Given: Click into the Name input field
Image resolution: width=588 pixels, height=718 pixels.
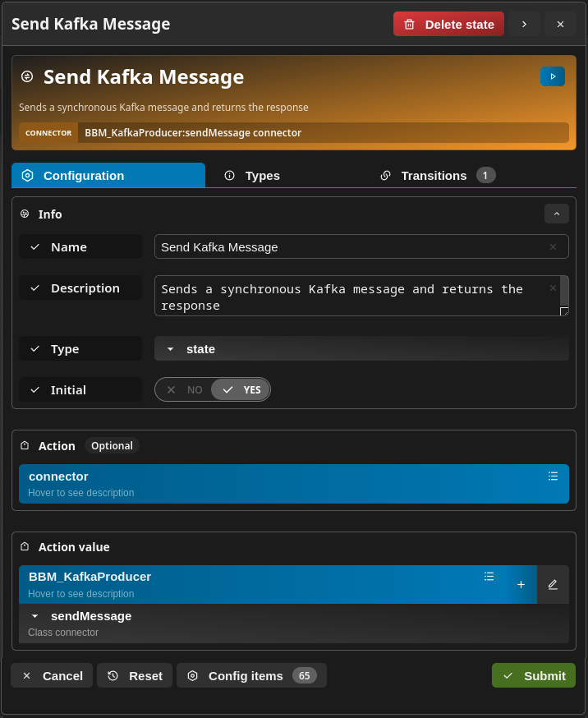Looking at the screenshot, I should (352, 246).
